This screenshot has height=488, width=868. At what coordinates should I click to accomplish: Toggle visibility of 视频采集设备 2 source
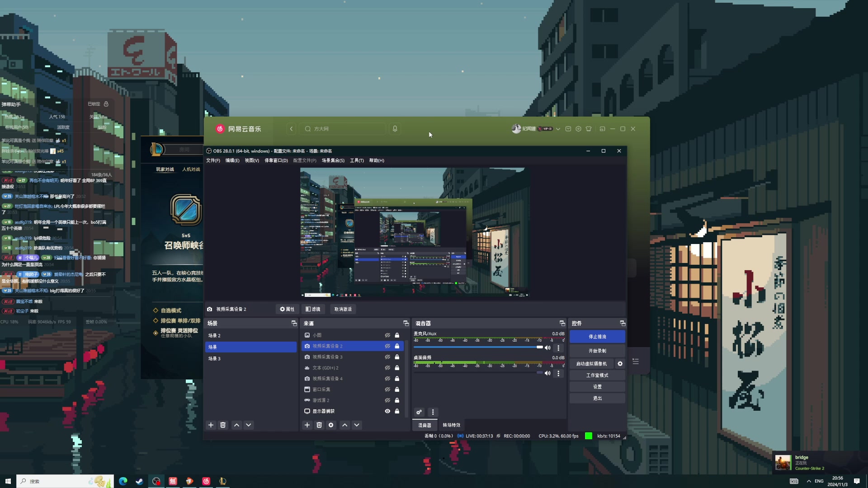click(x=387, y=346)
